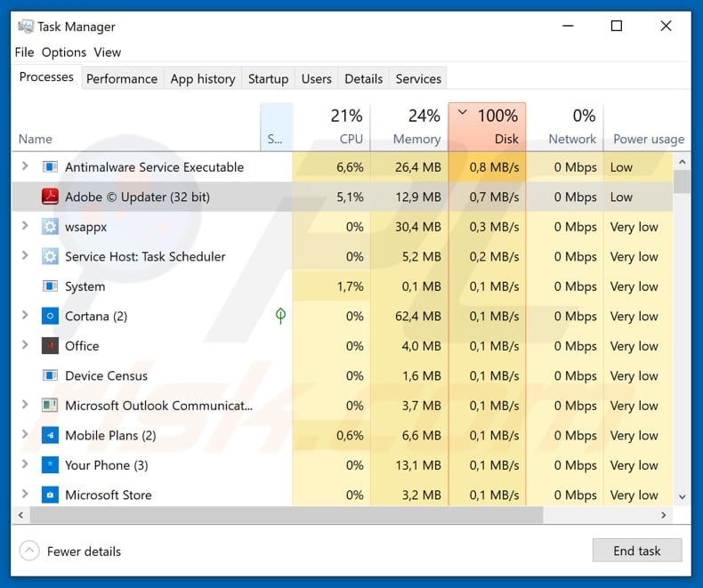The width and height of the screenshot is (703, 588).
Task: Click the truncated S... status column header
Action: pyautogui.click(x=276, y=127)
